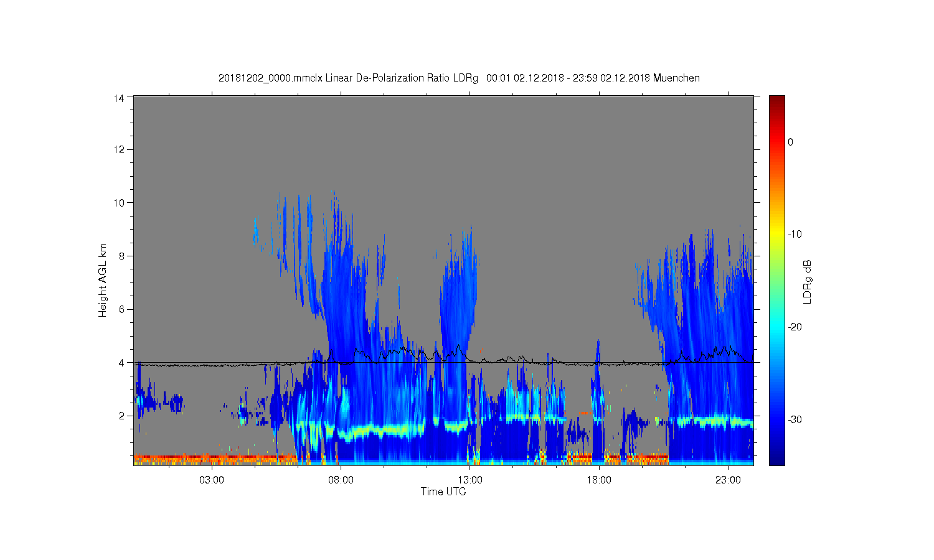Click the 'Height AGL km' axis label
Image resolution: width=934 pixels, height=560 pixels.
pyautogui.click(x=103, y=280)
